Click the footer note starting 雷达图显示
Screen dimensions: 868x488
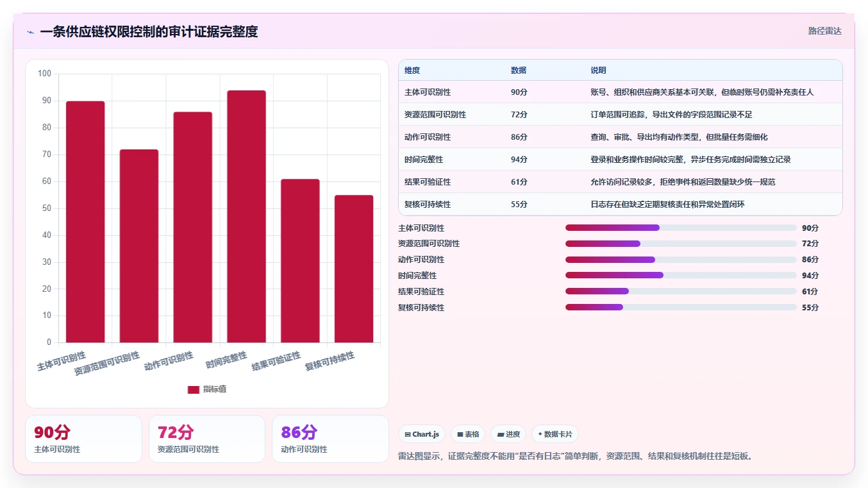tap(576, 457)
